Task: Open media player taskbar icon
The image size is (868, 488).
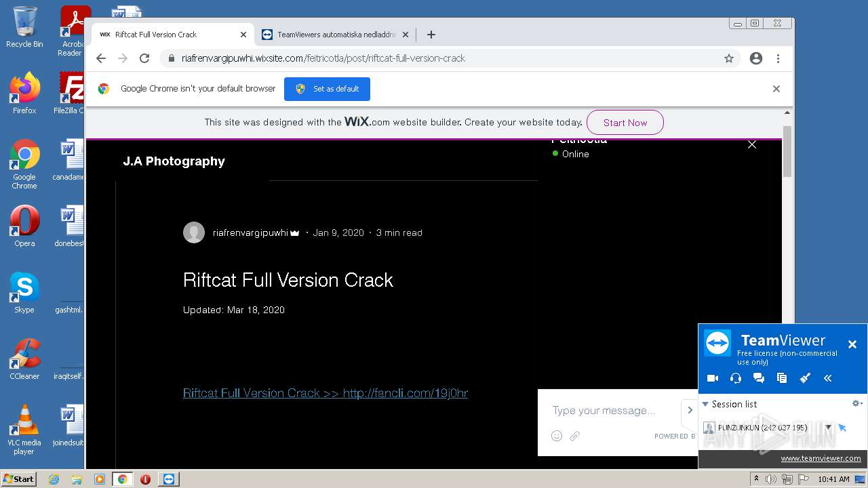Action: click(x=100, y=479)
